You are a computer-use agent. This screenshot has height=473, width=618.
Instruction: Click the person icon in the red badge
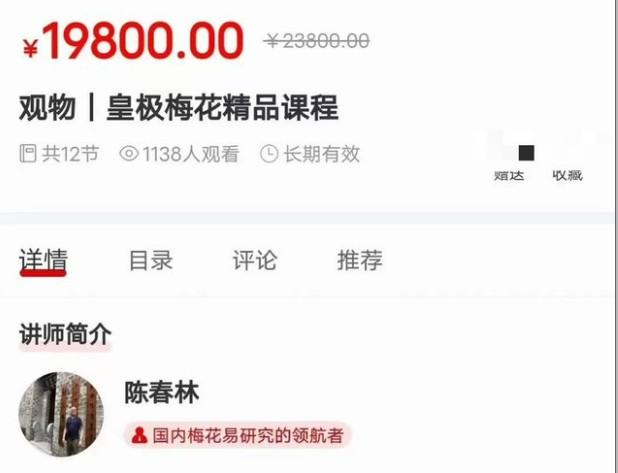click(139, 435)
